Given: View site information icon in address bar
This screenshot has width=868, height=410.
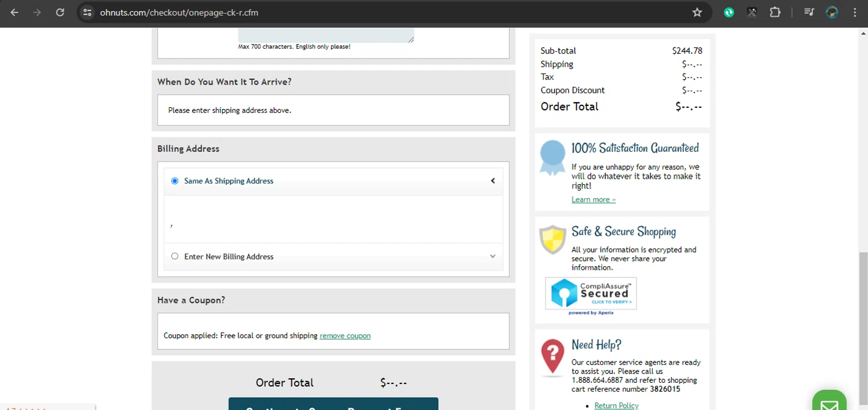Looking at the screenshot, I should coord(87,12).
